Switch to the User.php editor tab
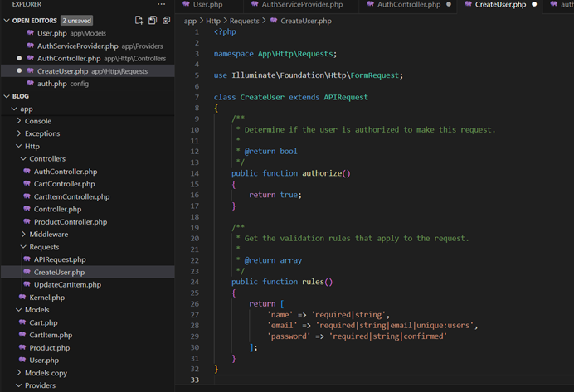This screenshot has height=392, width=574. click(x=207, y=5)
